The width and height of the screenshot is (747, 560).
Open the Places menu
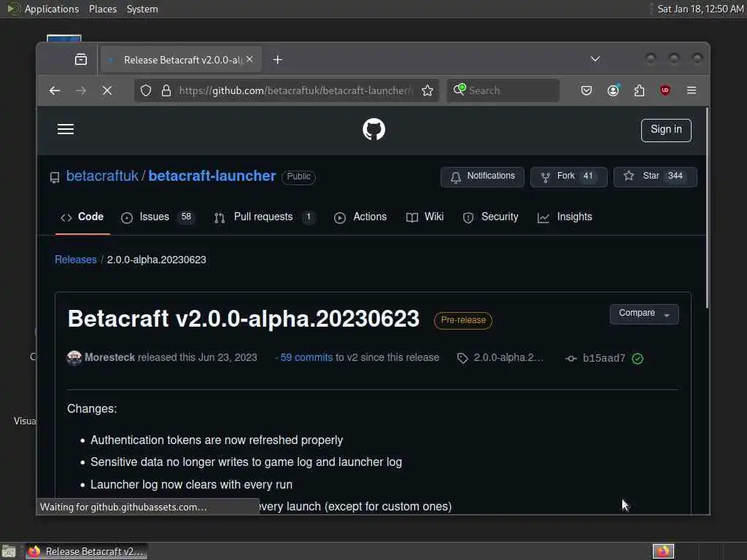click(x=103, y=9)
